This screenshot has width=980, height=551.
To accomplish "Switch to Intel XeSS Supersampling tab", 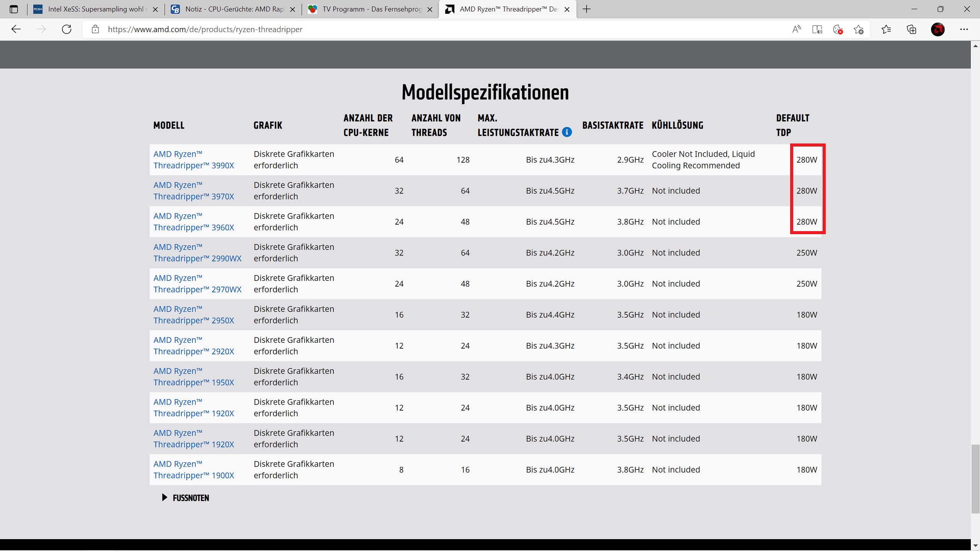I will point(96,9).
